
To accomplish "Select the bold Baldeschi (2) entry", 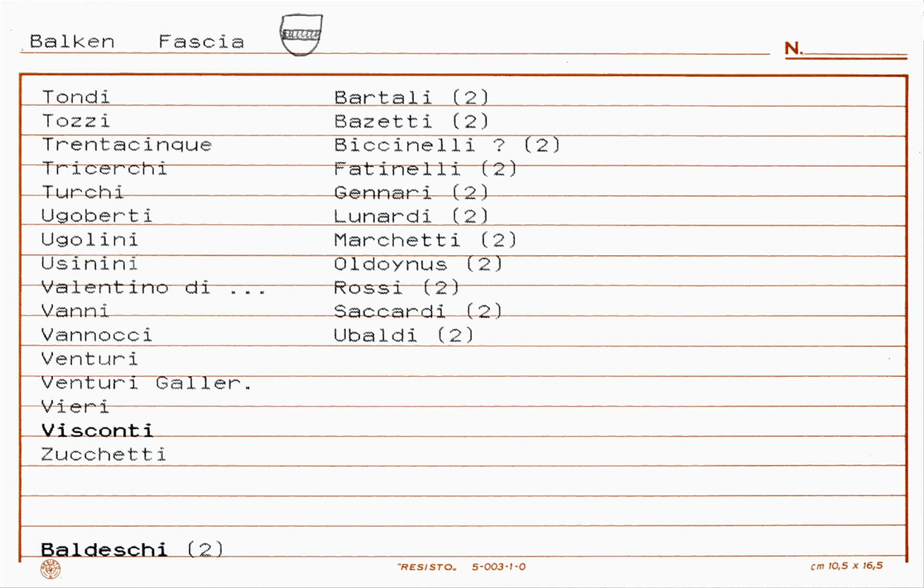I will click(132, 549).
